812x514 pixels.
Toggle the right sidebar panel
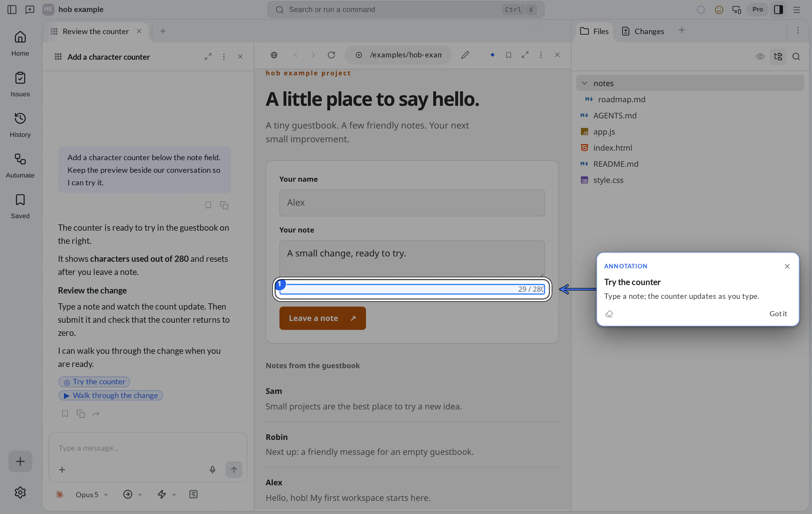778,10
